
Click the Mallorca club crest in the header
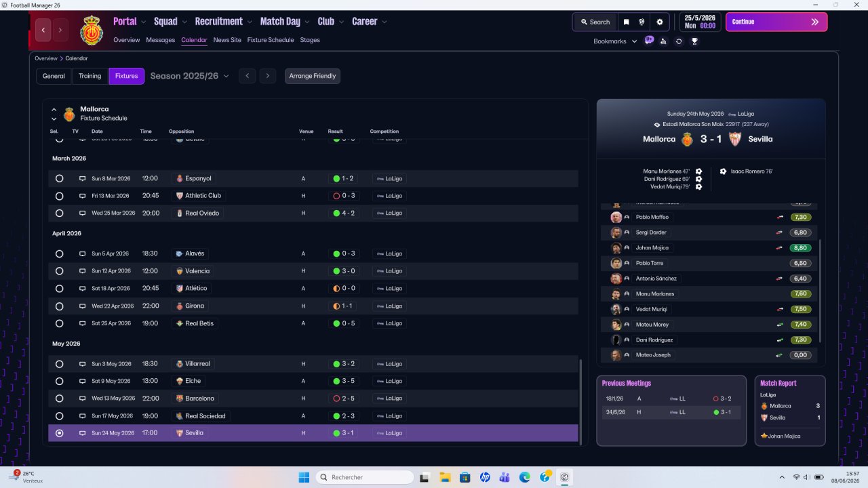tap(92, 30)
